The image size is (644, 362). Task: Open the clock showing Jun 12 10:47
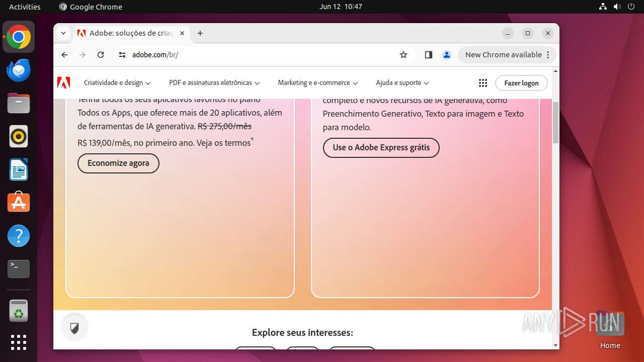(341, 7)
